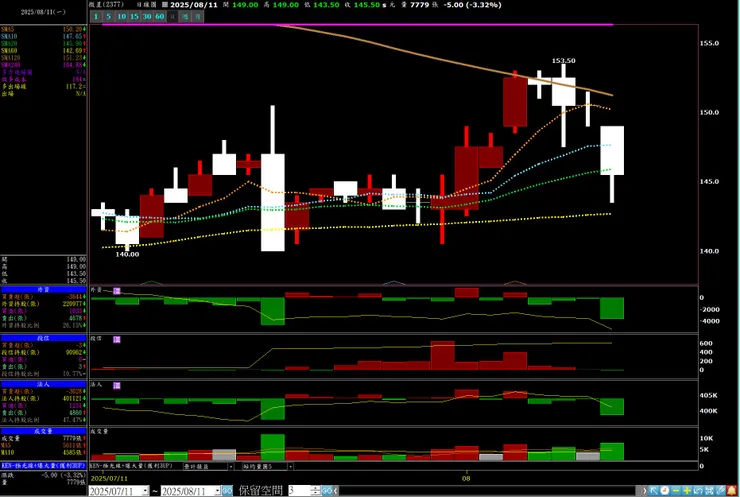Click the horizontal scrollbar track at bottom
740x497 pixels.
[488, 491]
